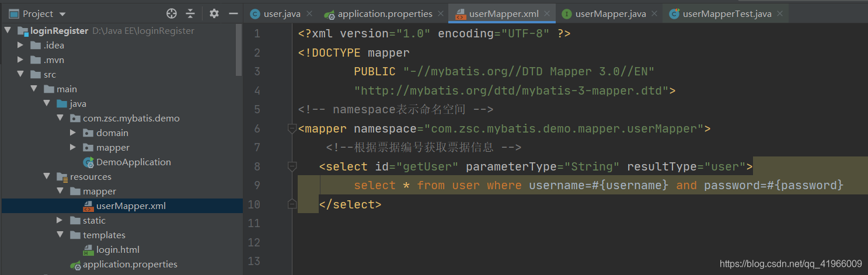Expand the domain package arrow
Viewport: 868px width, 275px height.
tap(73, 133)
